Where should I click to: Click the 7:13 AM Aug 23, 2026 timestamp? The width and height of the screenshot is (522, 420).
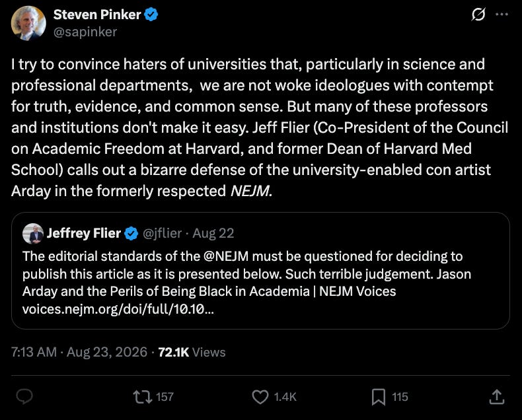[x=79, y=352]
